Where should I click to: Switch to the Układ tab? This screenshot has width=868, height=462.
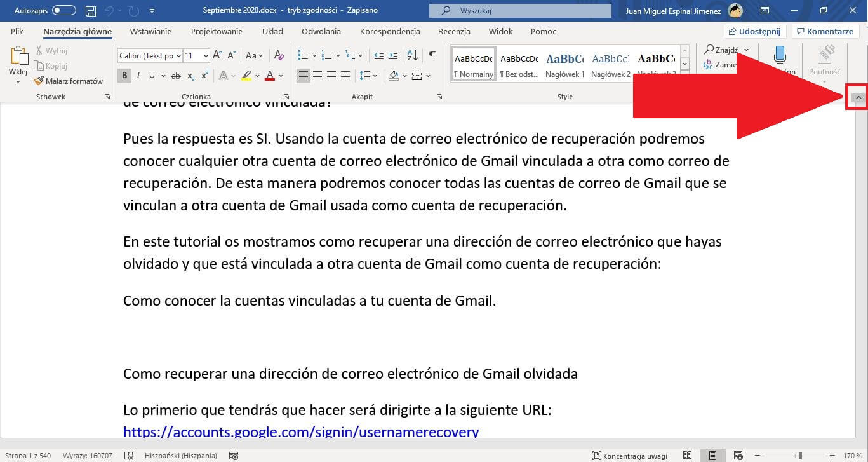(272, 31)
